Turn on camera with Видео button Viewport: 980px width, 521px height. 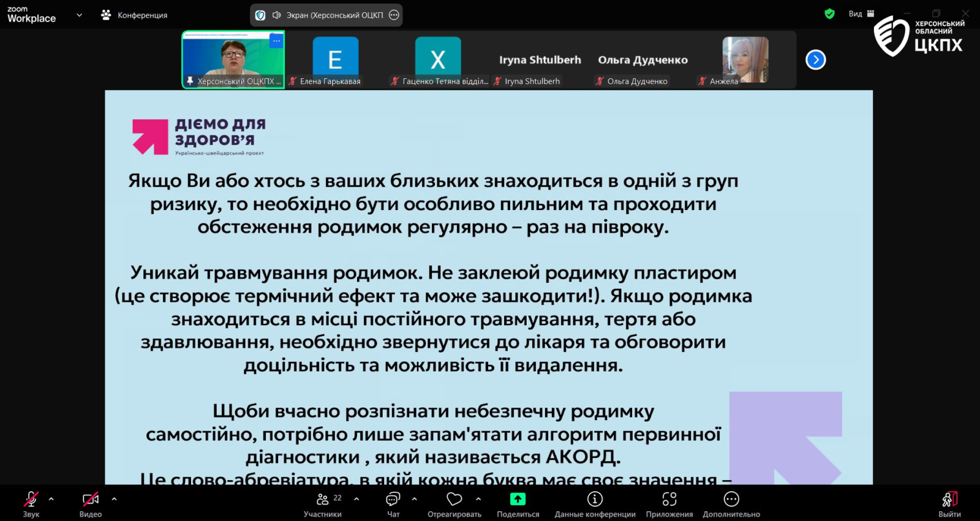point(91,500)
